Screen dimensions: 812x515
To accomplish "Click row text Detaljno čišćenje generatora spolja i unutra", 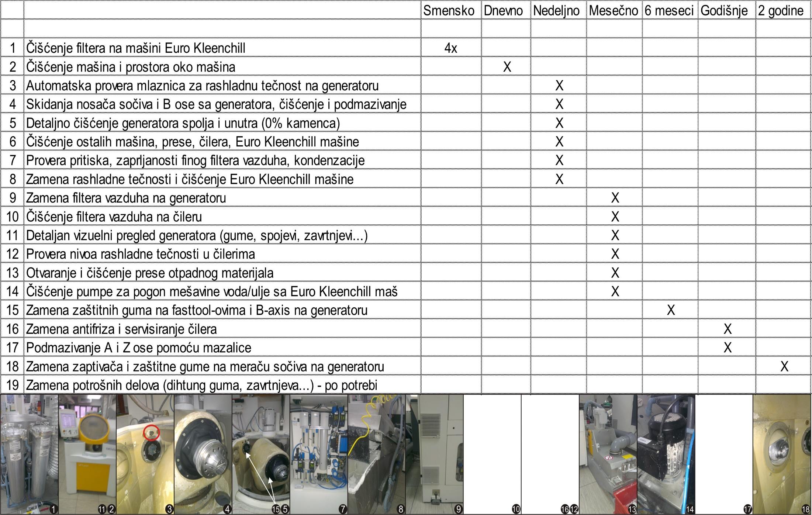I will pyautogui.click(x=183, y=123).
